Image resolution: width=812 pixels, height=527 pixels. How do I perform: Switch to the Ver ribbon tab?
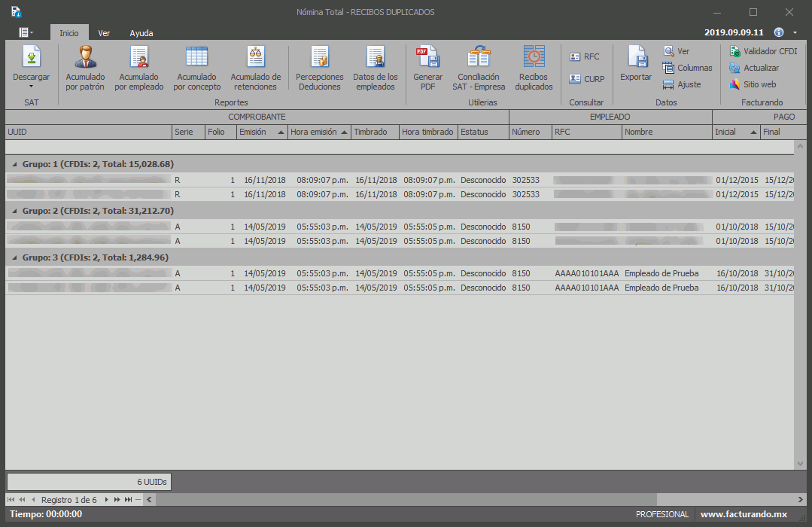tap(104, 33)
